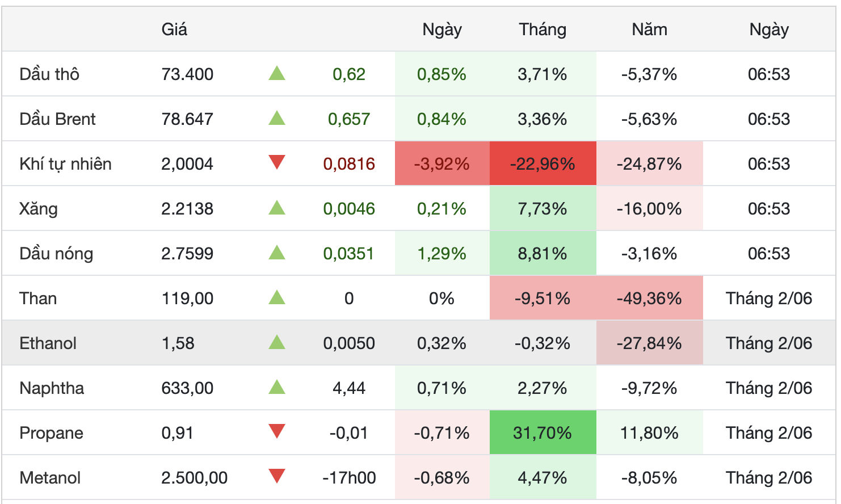This screenshot has width=841, height=504.
Task: Click the green up arrow in the Xăng row
Action: point(277,208)
